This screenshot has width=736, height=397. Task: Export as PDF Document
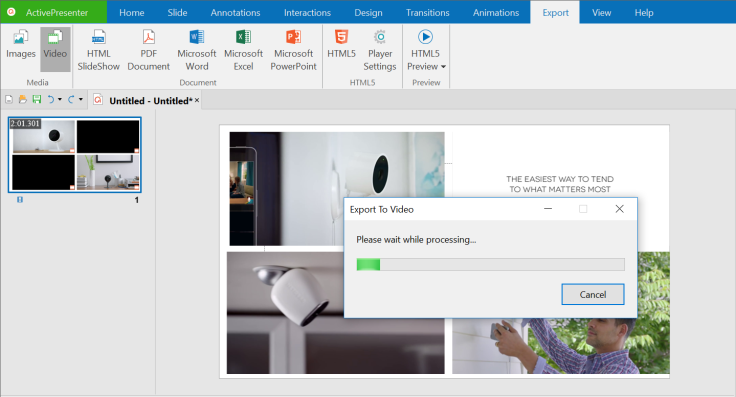148,50
